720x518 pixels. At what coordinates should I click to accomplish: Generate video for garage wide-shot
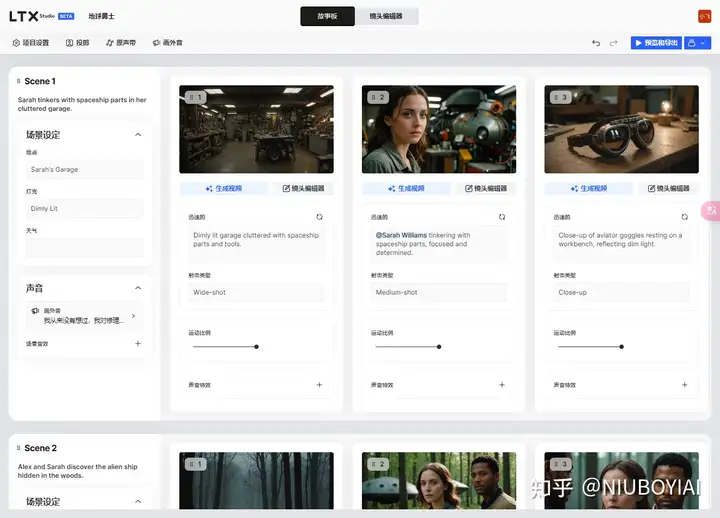tap(224, 188)
